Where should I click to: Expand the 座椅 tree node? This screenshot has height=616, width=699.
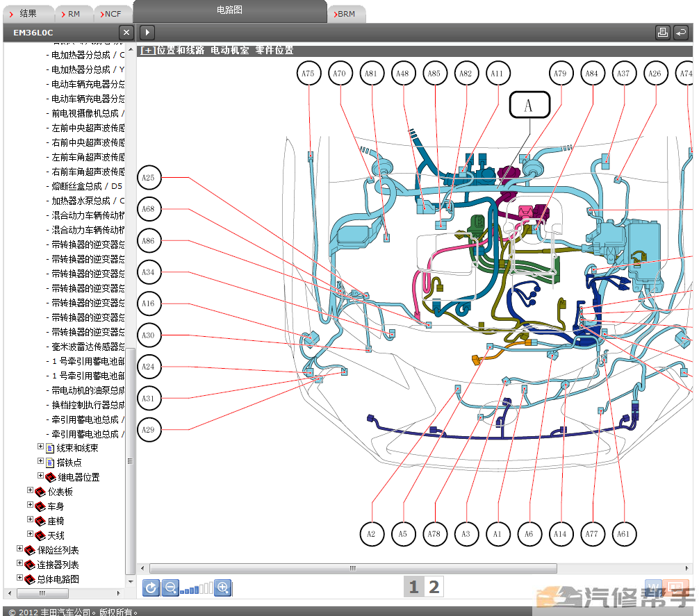coord(31,519)
